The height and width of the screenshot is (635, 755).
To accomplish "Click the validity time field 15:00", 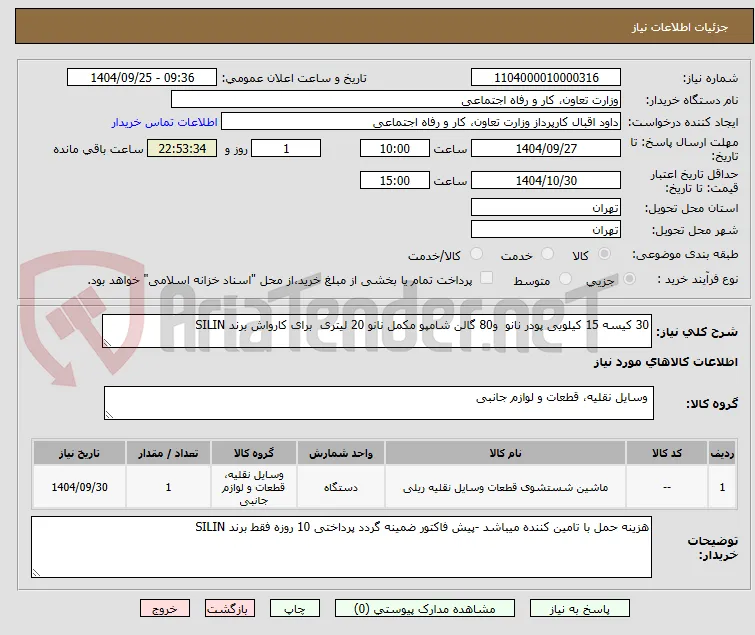I will (x=395, y=181).
